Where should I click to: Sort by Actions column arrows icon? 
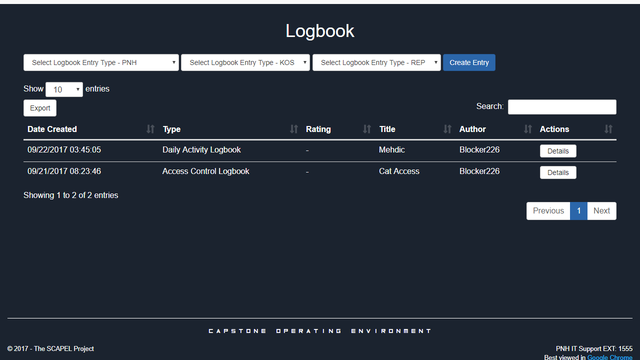tap(609, 129)
